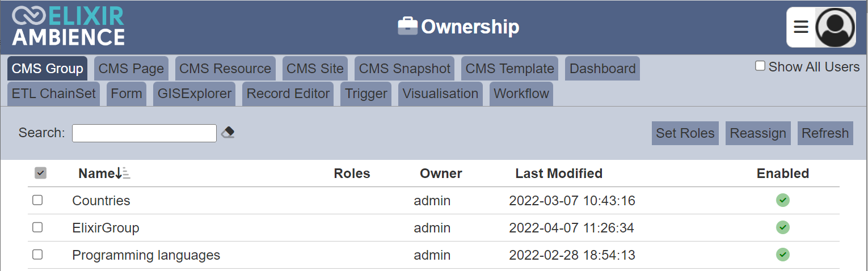Focus the Search input field
This screenshot has height=271, width=868.
click(x=144, y=133)
